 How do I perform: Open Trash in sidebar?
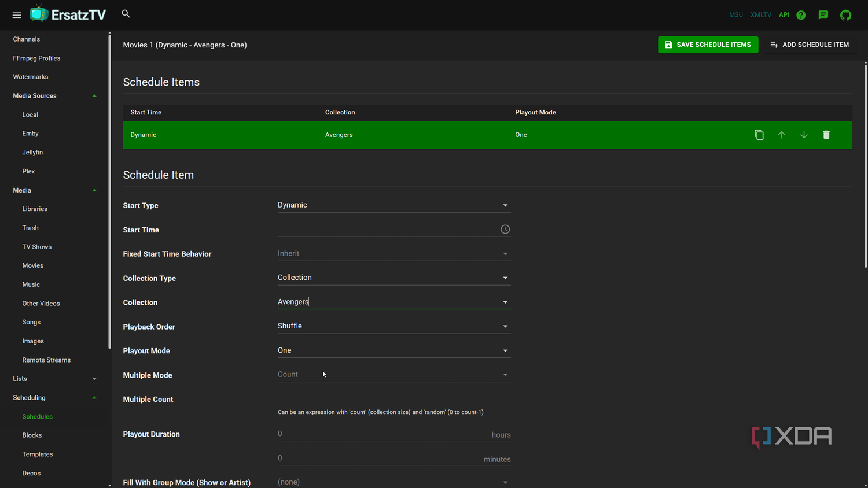[30, 228]
